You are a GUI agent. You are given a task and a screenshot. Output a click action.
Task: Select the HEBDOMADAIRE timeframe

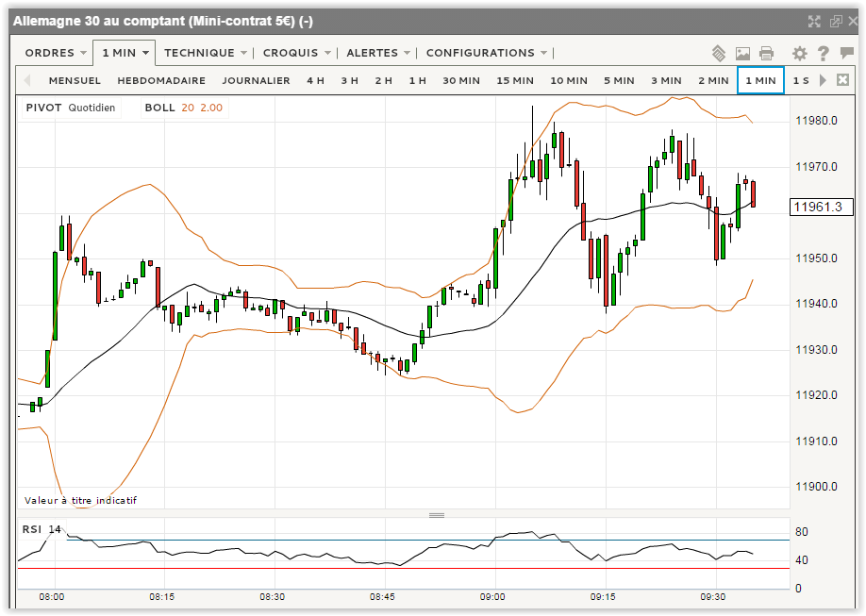(161, 81)
